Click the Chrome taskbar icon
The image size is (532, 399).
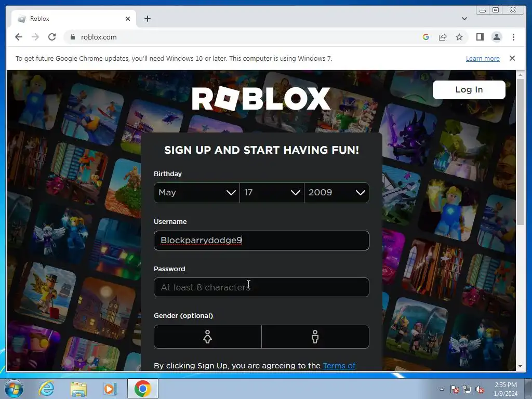[x=143, y=389]
